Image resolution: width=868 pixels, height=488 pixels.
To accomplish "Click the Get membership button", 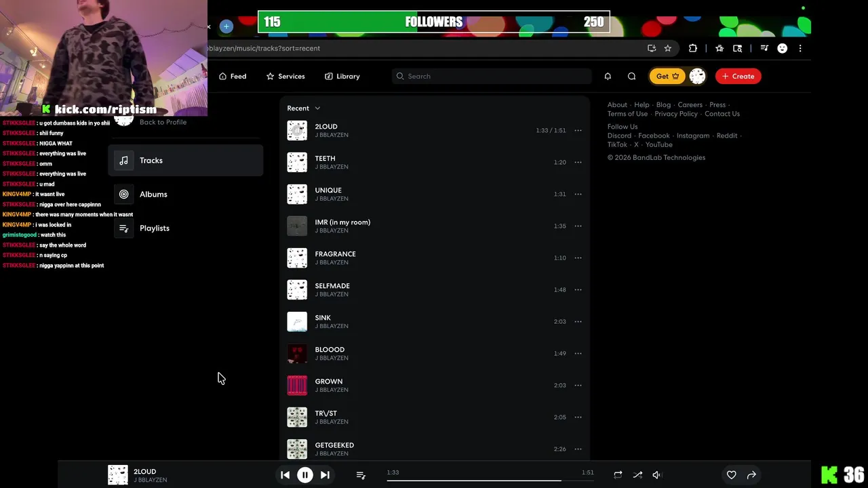I will 667,76.
